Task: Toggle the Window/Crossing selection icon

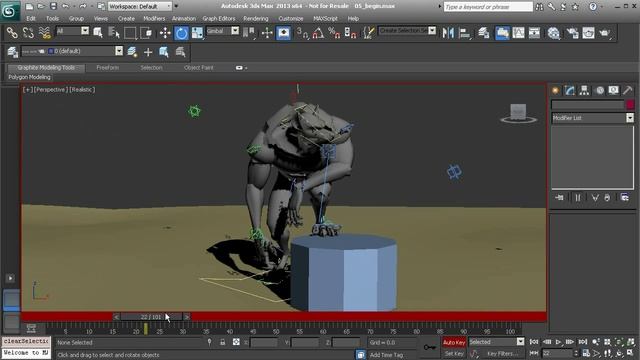Action: 146,33
